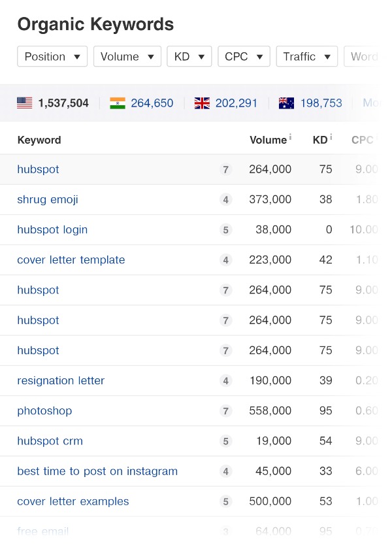Screen dimensions: 392x545
Task: Select the United Kingdom flag icon
Action: tap(203, 103)
